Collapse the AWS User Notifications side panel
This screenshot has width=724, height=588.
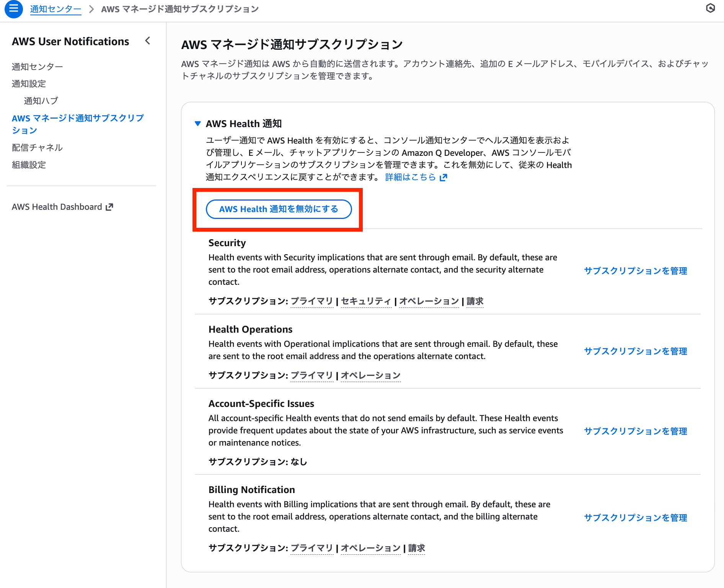pyautogui.click(x=147, y=41)
